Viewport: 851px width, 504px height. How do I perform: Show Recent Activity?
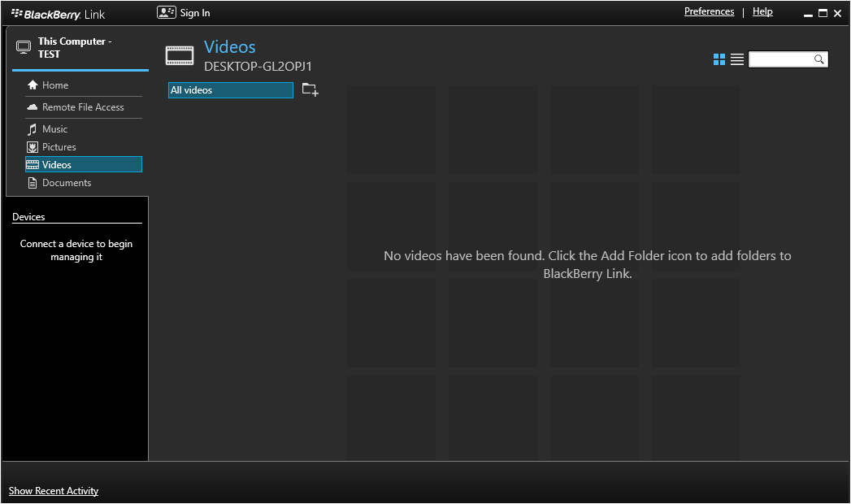click(54, 491)
